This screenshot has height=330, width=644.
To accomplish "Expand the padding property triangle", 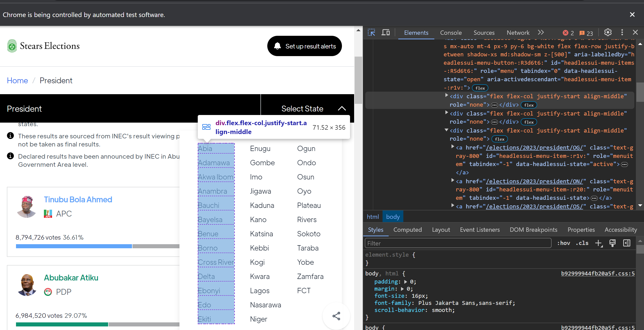I will click(x=405, y=282).
